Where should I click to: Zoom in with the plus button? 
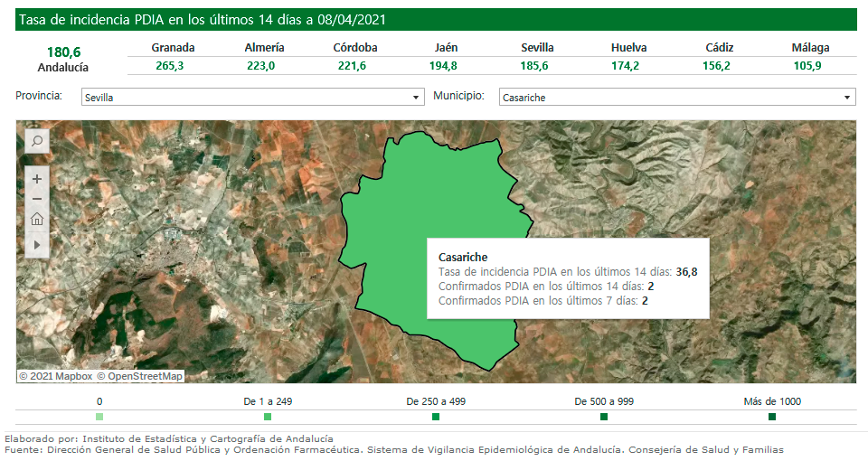coord(37,179)
